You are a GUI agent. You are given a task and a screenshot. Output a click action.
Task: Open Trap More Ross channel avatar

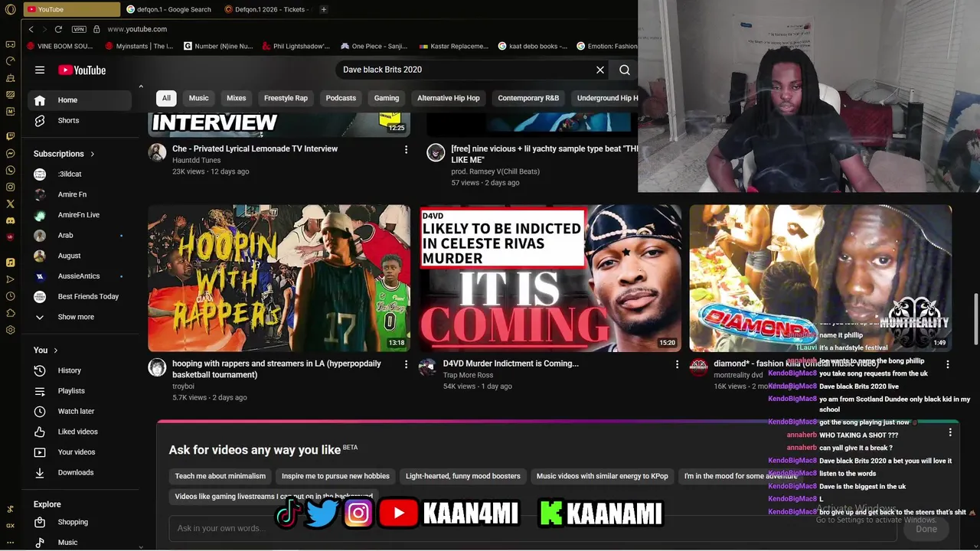427,367
